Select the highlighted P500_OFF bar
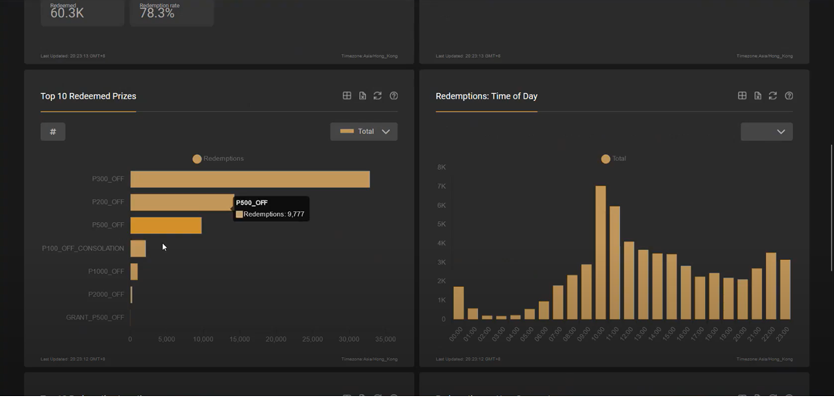Screen dimensions: 834x398 coord(166,226)
